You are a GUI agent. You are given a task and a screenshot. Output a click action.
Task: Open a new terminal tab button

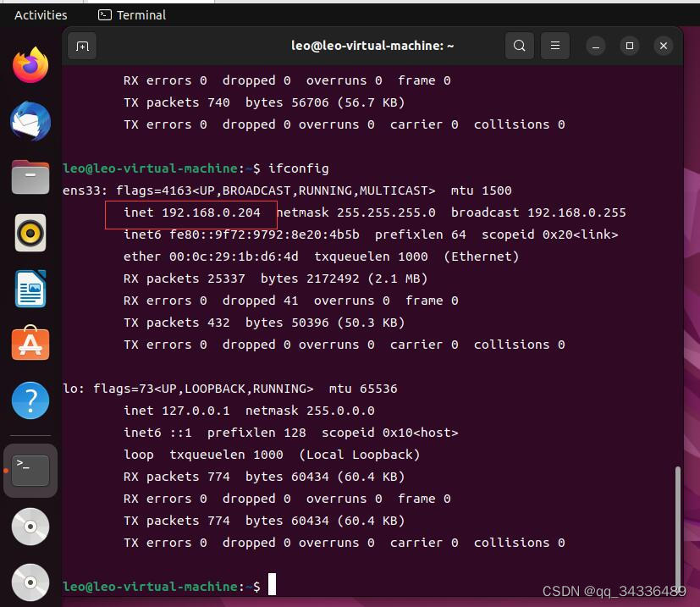[x=82, y=46]
